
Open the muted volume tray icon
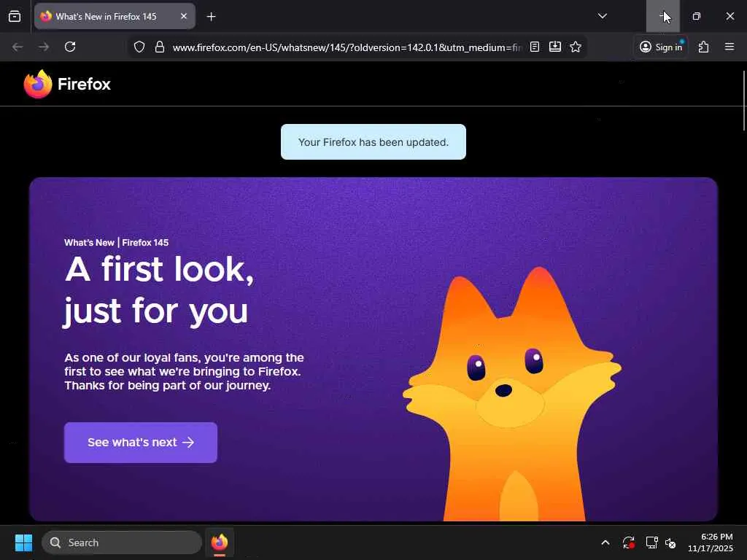(x=671, y=542)
